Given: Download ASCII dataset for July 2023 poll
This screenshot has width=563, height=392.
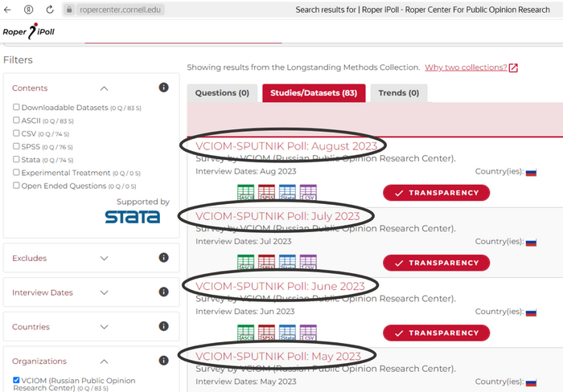Looking at the screenshot, I should pyautogui.click(x=245, y=262).
